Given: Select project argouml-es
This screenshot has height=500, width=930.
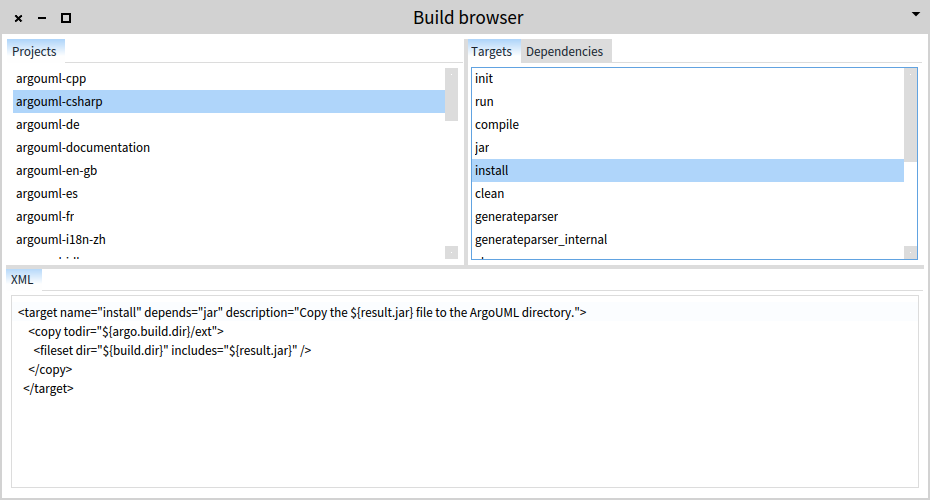Looking at the screenshot, I should click(229, 194).
